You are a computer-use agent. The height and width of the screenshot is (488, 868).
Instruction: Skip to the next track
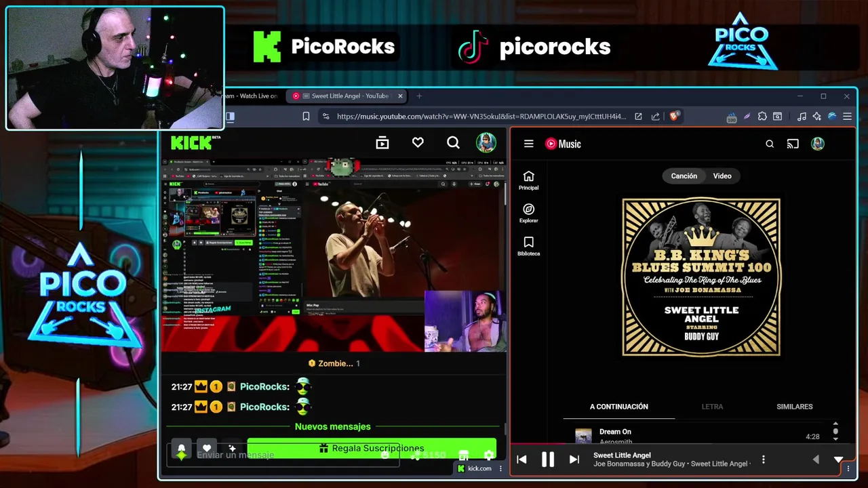[x=574, y=460]
